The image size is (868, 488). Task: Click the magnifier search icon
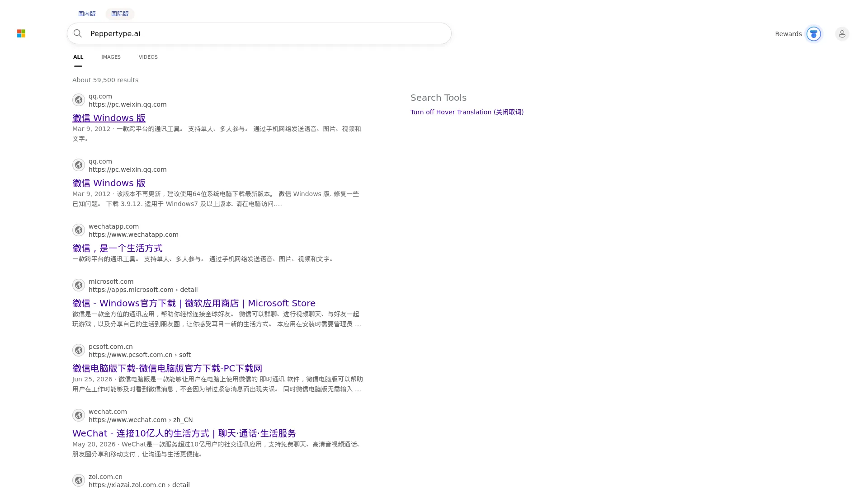(78, 33)
